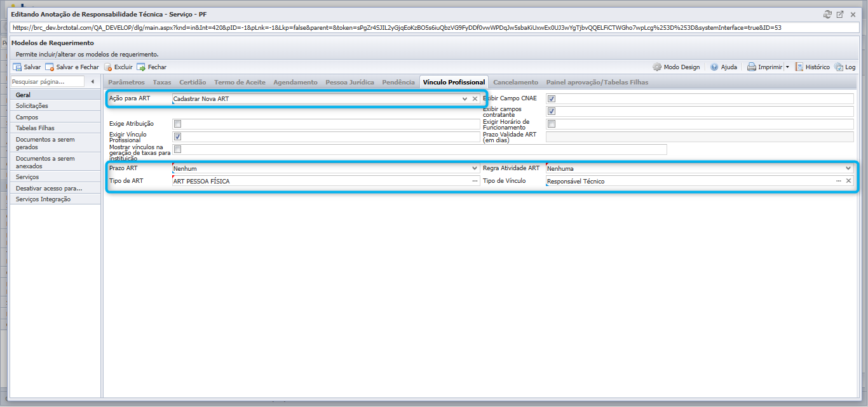This screenshot has width=868, height=407.
Task: Click the Pesquisar página search field
Action: coord(48,81)
